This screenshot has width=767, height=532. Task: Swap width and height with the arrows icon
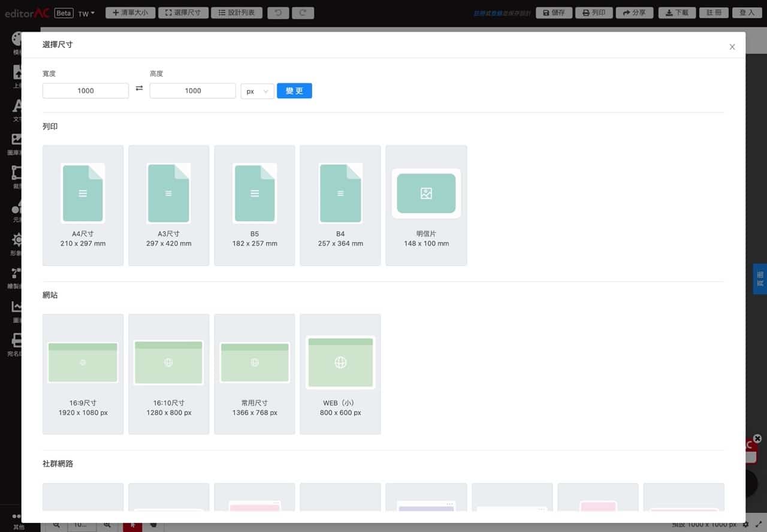coord(139,89)
